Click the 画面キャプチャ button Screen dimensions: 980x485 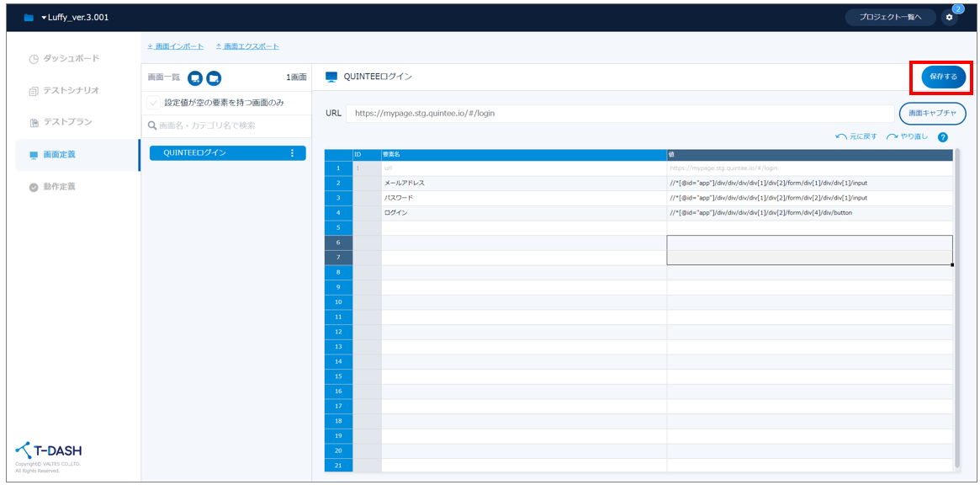[932, 113]
